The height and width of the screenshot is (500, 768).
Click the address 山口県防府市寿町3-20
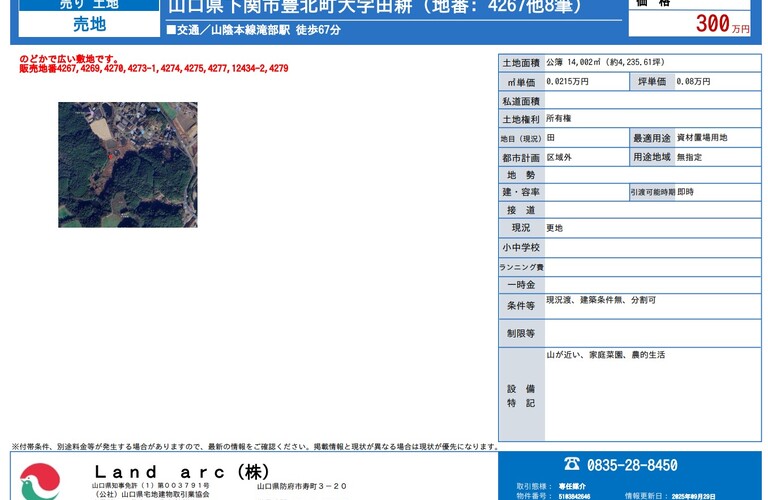pyautogui.click(x=302, y=486)
